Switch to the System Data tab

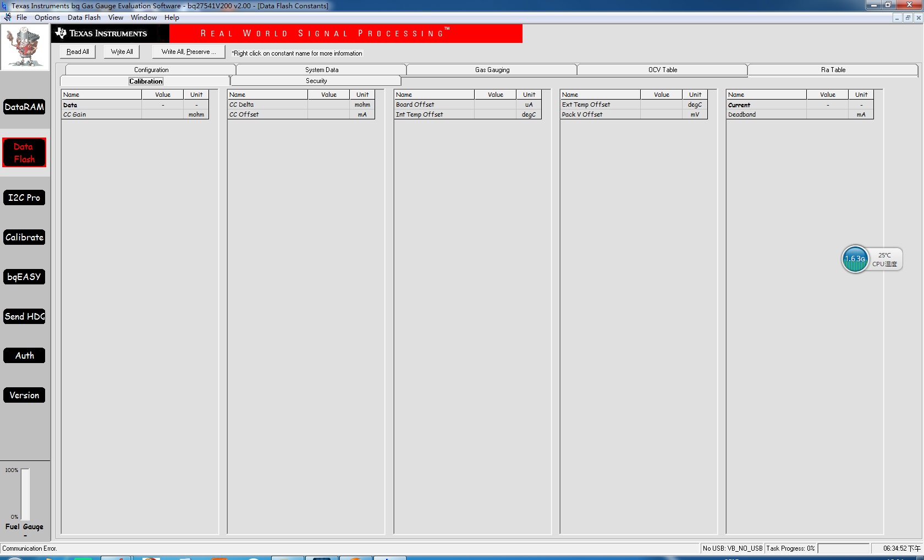click(x=322, y=70)
